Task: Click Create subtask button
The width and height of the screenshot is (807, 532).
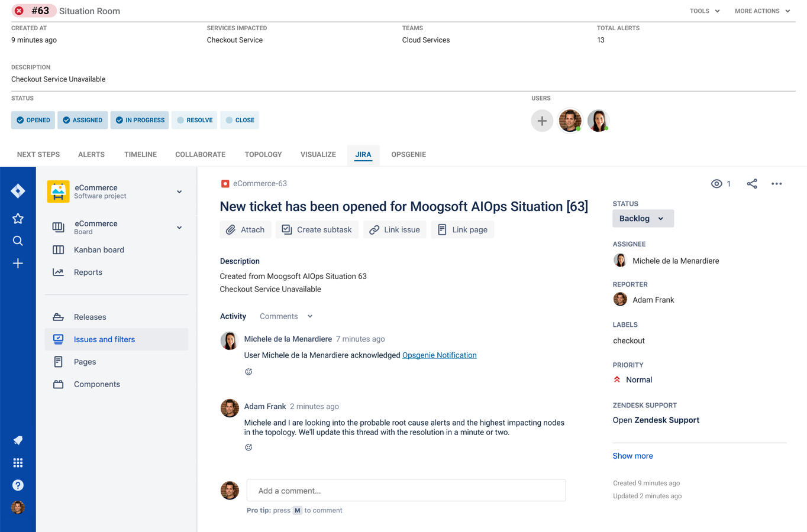Action: (317, 230)
